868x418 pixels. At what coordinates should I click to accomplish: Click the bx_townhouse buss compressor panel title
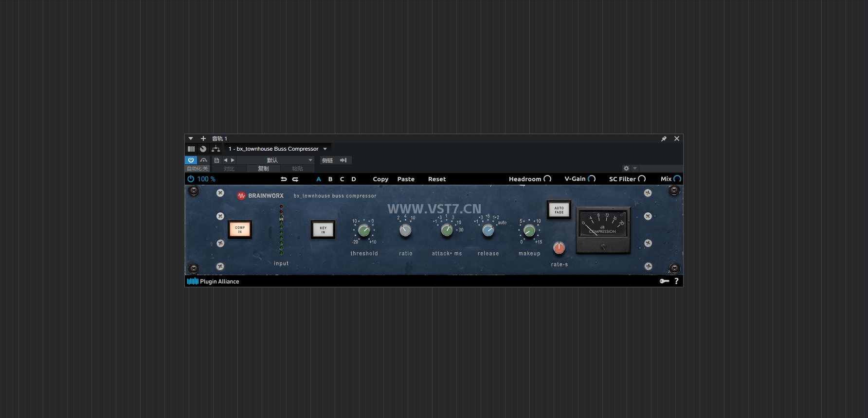pos(335,196)
